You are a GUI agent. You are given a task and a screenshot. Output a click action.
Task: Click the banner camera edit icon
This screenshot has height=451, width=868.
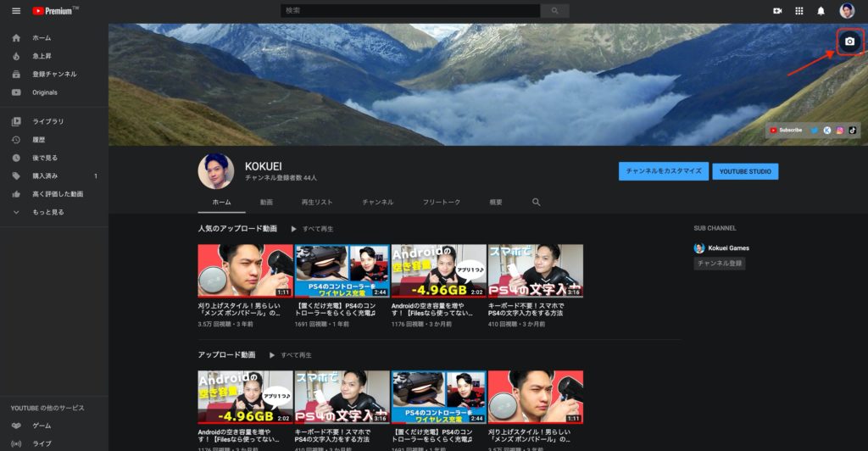pyautogui.click(x=849, y=42)
